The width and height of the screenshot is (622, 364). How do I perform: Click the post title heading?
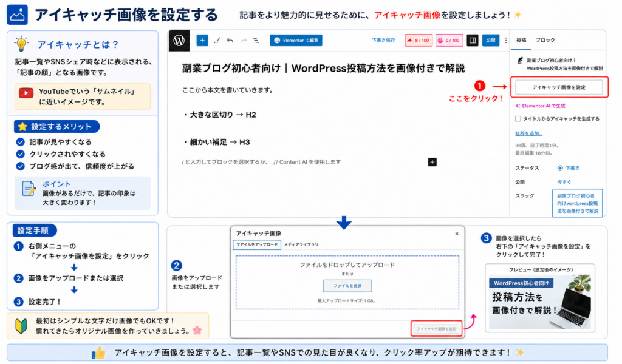(x=323, y=68)
